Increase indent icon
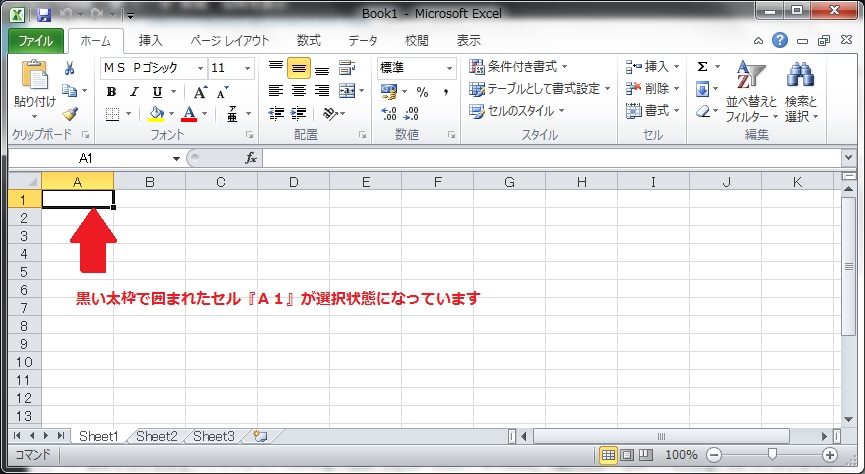This screenshot has width=865, height=474. tap(298, 113)
